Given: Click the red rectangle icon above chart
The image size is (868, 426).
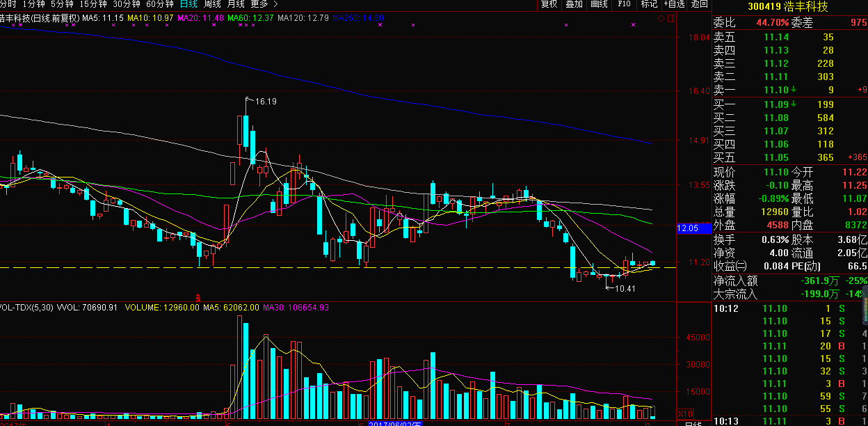Looking at the screenshot, I should (x=670, y=19).
